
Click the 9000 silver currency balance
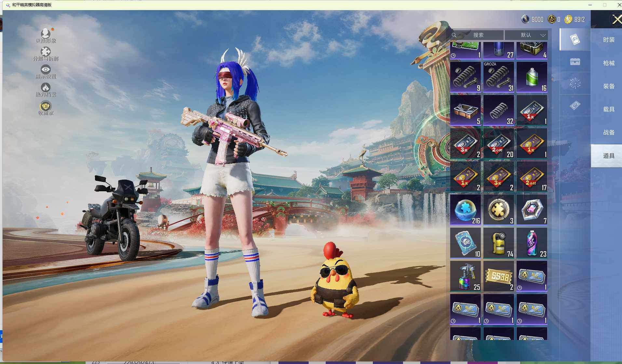[x=533, y=19]
